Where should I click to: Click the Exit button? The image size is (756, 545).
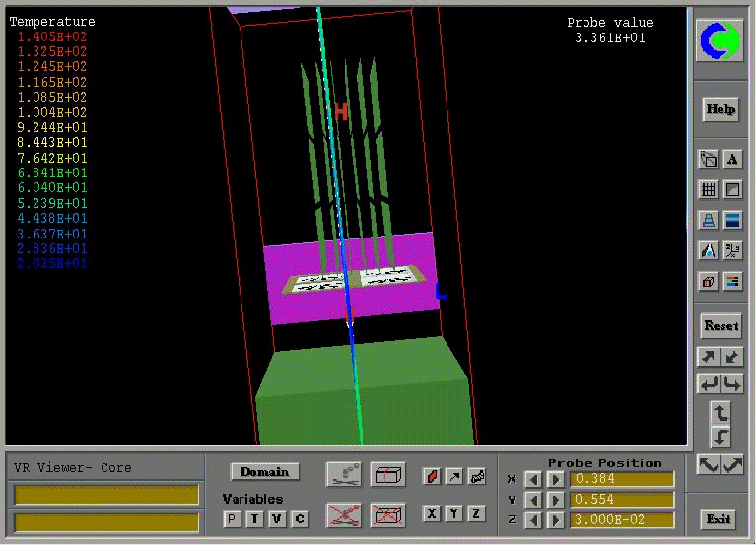[720, 518]
